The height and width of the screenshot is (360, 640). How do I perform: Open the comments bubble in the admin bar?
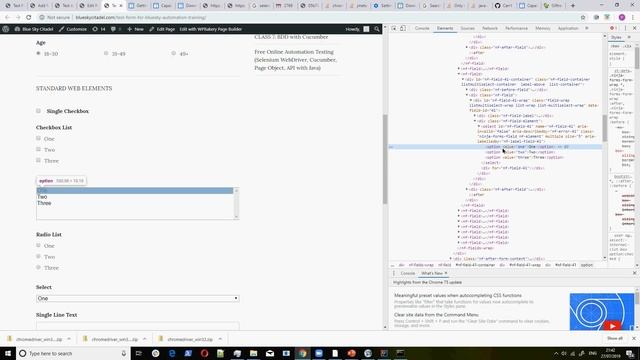[116, 29]
